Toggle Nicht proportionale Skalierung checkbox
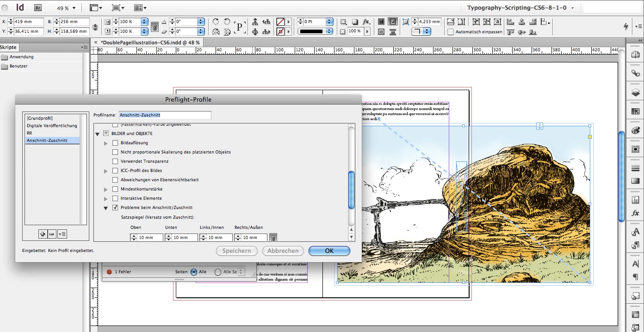Viewport: 644px width, 332px height. 116,152
